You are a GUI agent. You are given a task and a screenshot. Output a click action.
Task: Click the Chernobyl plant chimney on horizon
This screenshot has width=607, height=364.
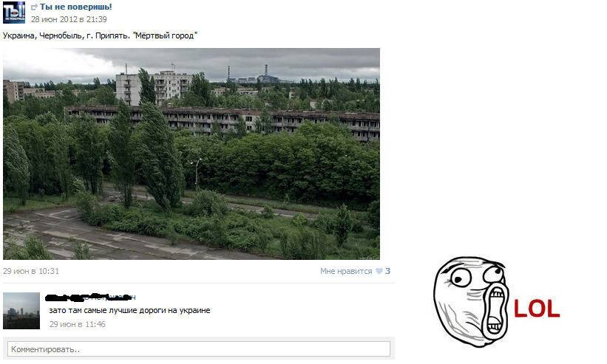pyautogui.click(x=266, y=72)
